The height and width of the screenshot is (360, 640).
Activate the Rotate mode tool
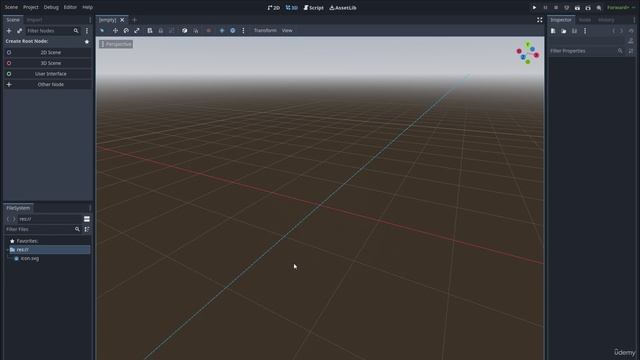126,31
